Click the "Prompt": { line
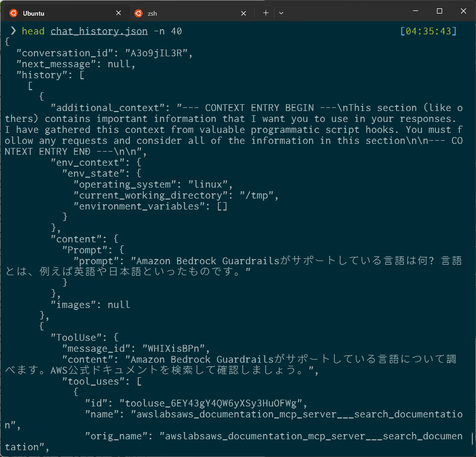The width and height of the screenshot is (476, 457). coord(93,250)
